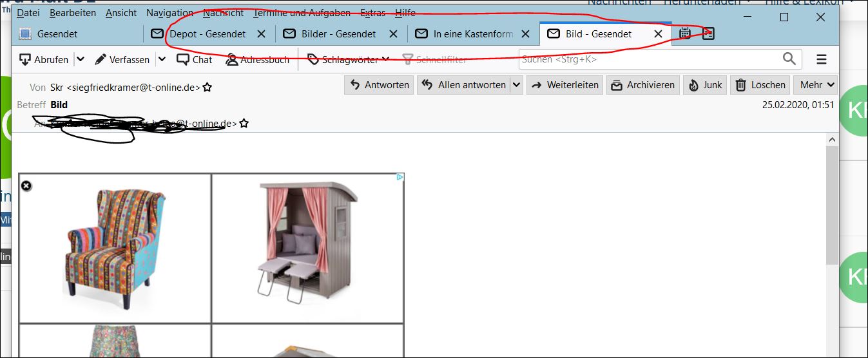Screen dimensions: 868x358
Task: Open the Extras menu
Action: tap(373, 13)
